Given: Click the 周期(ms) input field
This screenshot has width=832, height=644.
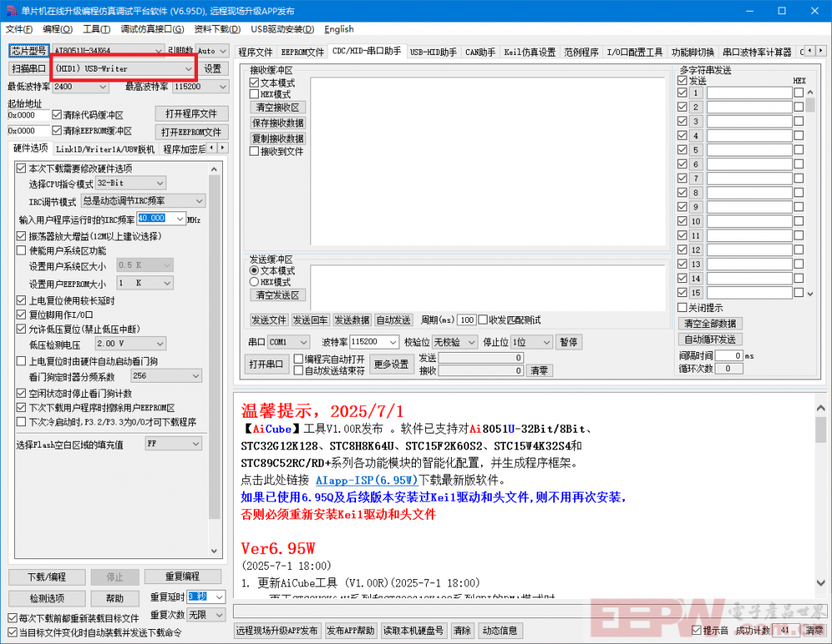Looking at the screenshot, I should point(467,320).
